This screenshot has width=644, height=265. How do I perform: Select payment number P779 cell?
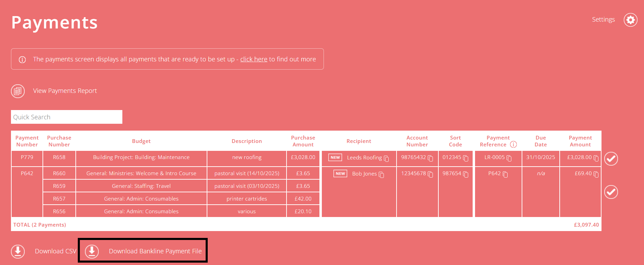point(27,158)
